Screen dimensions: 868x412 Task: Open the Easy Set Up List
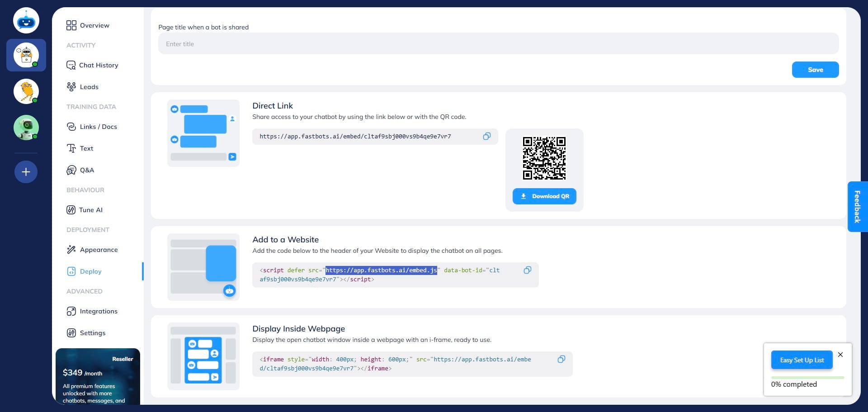801,360
